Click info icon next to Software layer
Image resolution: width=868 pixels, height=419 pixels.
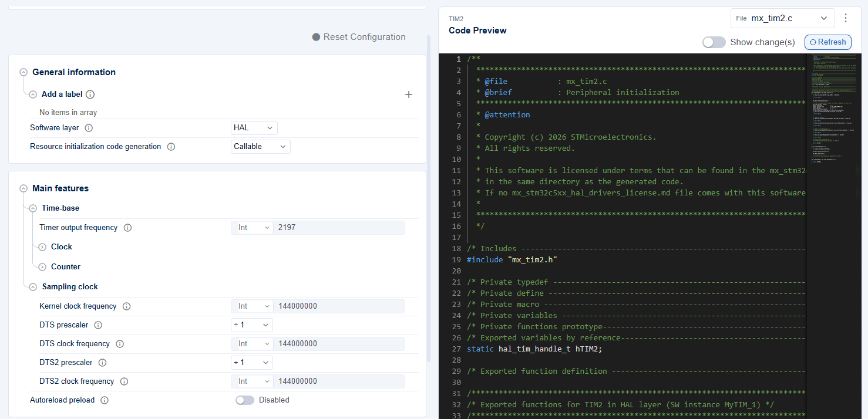coord(89,128)
